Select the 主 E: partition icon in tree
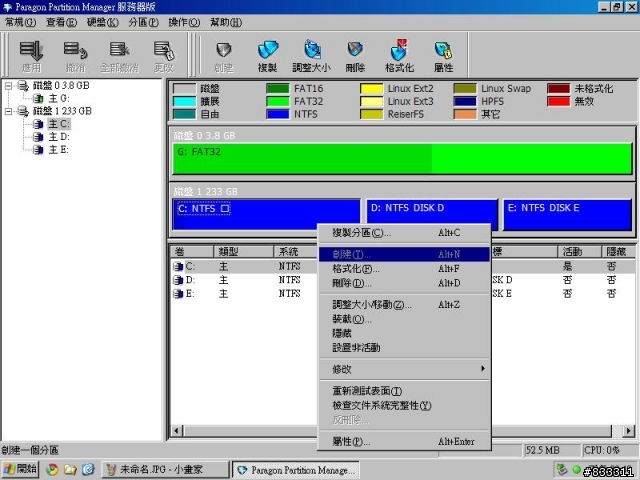Viewport: 640px width, 480px height. click(38, 150)
